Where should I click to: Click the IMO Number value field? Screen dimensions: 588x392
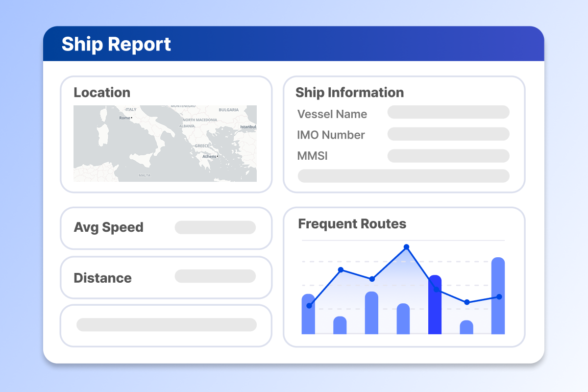[448, 134]
